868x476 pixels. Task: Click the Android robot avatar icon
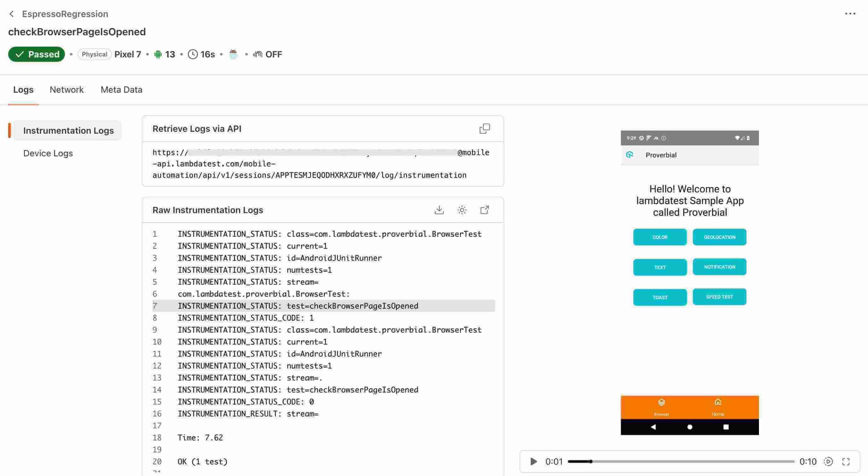pos(233,54)
